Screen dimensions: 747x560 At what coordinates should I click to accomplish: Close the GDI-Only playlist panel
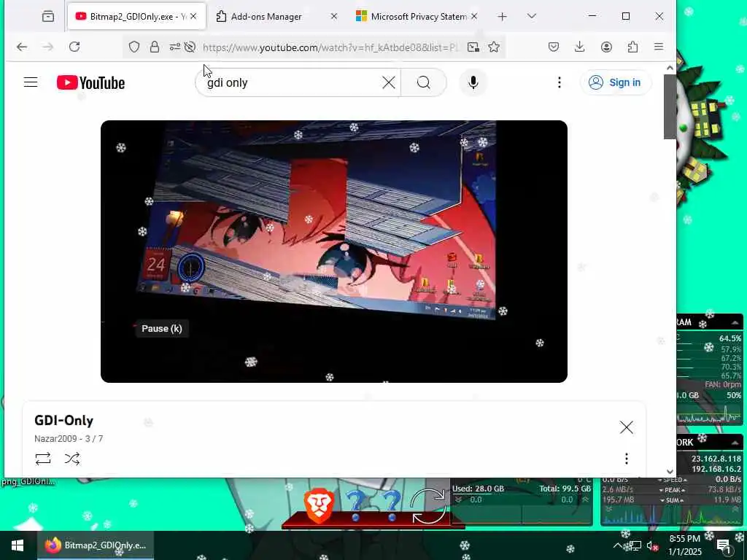pyautogui.click(x=627, y=427)
